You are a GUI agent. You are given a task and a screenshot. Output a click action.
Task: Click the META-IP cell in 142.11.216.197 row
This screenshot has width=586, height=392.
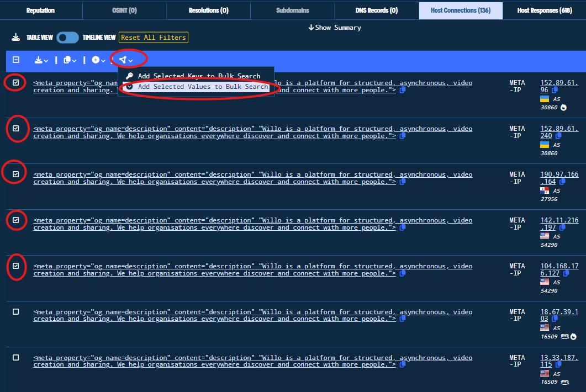pos(517,224)
